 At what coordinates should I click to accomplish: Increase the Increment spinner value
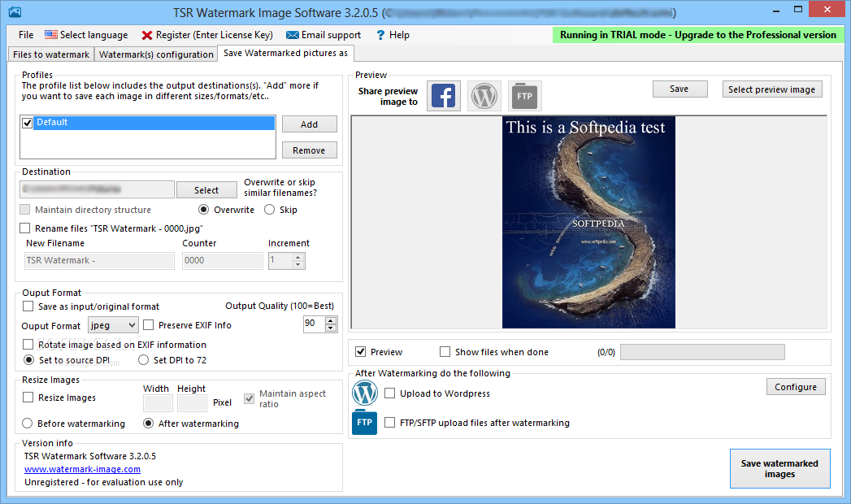click(x=298, y=257)
